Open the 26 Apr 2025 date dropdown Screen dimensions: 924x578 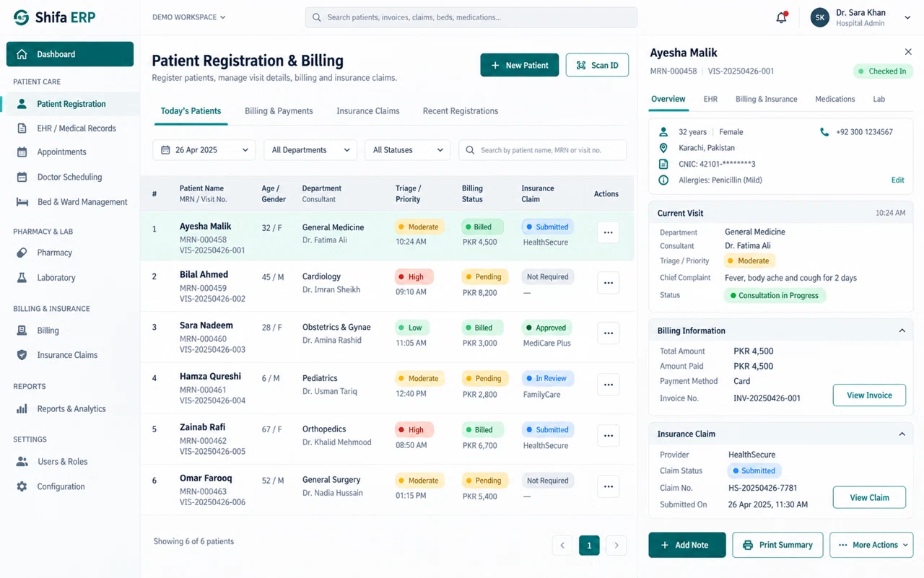tap(204, 150)
